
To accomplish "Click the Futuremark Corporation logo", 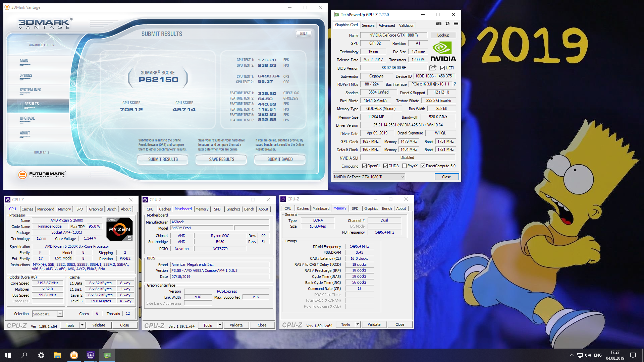I will point(42,174).
